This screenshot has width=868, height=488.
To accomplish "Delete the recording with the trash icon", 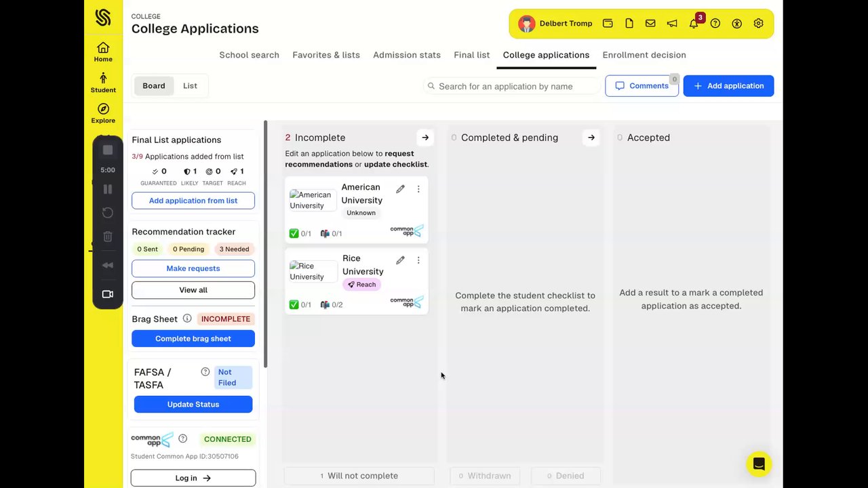I will (108, 237).
